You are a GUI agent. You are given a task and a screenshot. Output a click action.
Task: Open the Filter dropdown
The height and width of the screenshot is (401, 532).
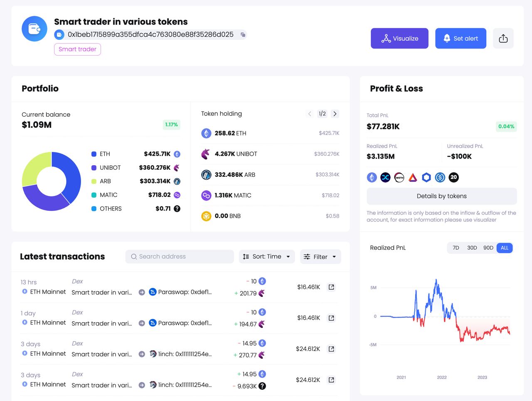point(320,257)
